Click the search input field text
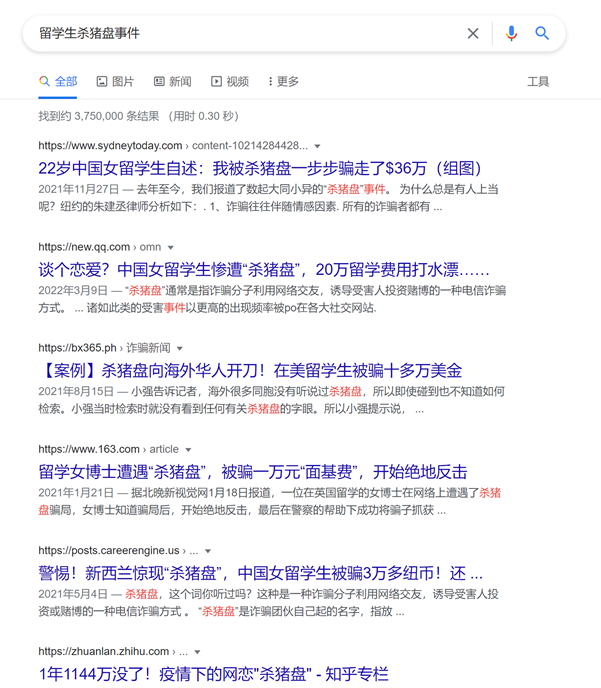 (240, 33)
